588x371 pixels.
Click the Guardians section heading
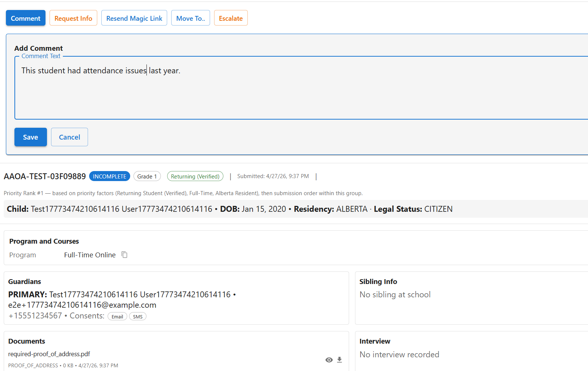(24, 281)
